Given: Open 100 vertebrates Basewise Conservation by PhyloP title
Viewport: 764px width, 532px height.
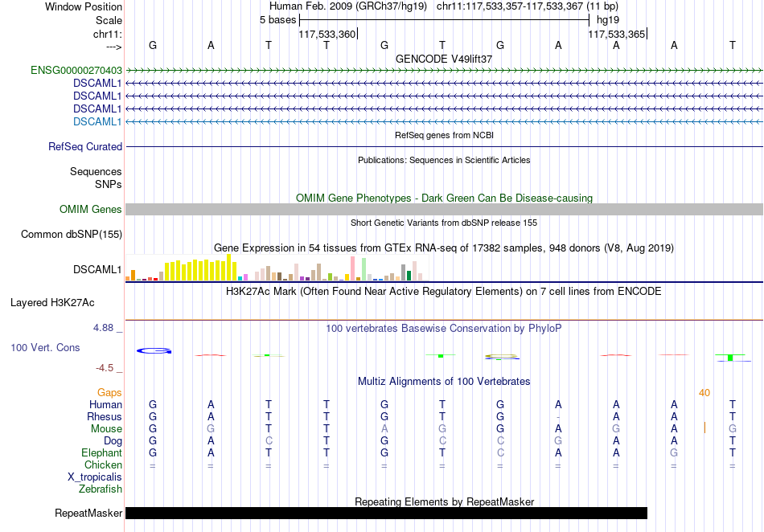Looking at the screenshot, I should pyautogui.click(x=444, y=329).
